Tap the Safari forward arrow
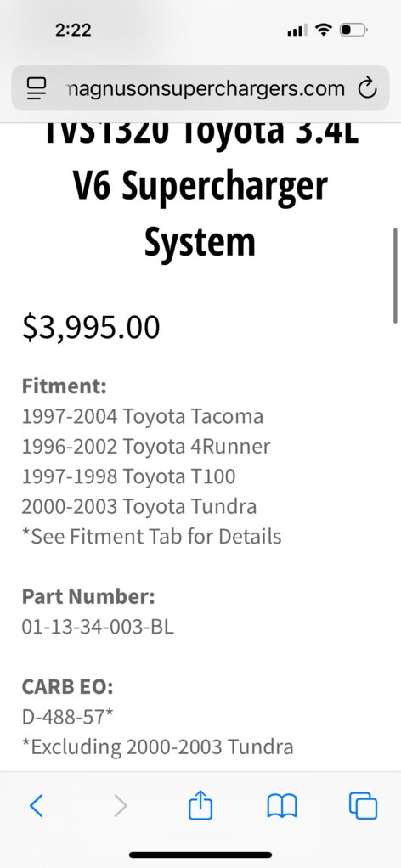 (120, 805)
